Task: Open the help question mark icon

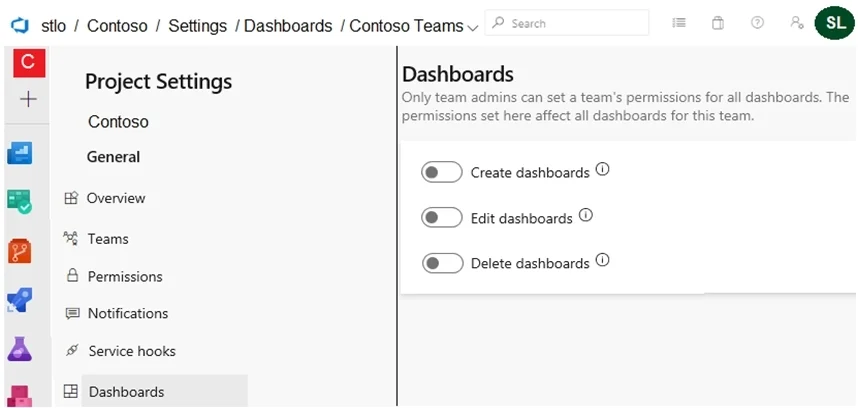Action: 757,23
